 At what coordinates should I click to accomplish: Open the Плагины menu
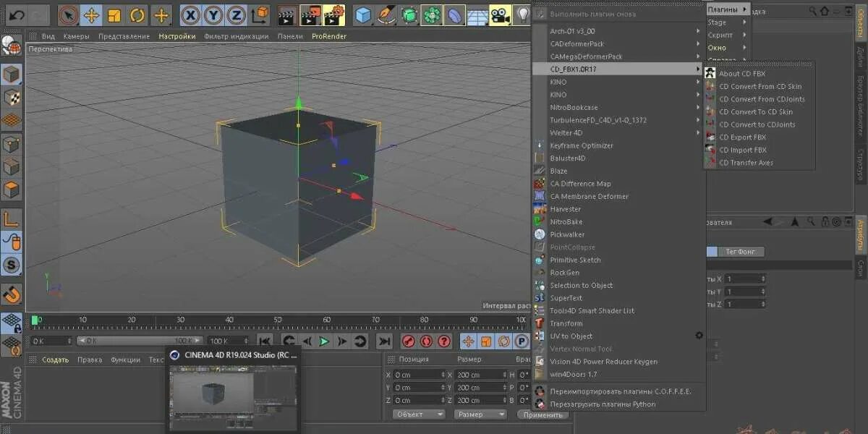[x=726, y=9]
